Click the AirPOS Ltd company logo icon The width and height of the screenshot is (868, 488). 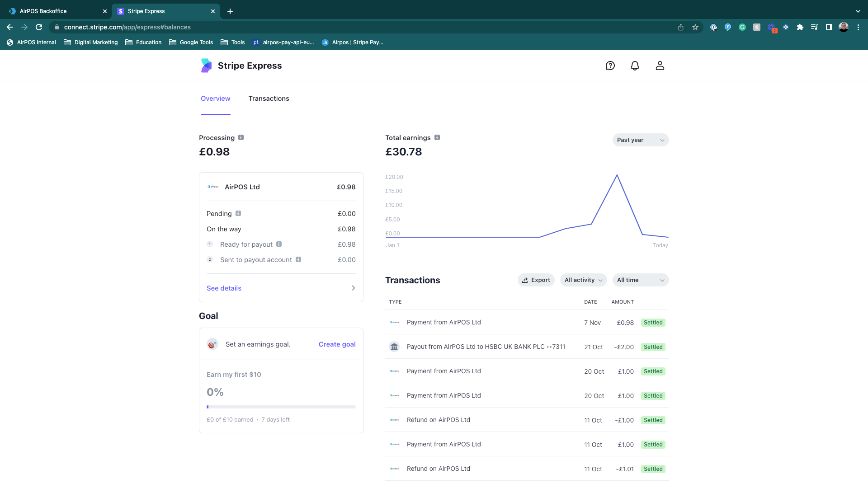pyautogui.click(x=213, y=187)
